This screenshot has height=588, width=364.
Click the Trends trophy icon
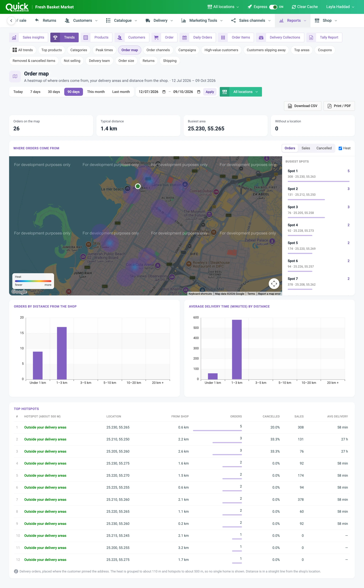[x=55, y=37]
